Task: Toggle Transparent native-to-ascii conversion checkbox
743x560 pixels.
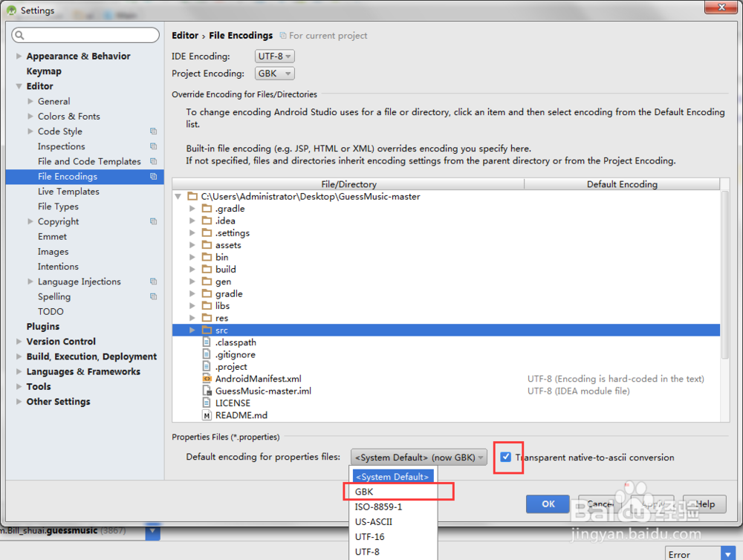Action: point(505,458)
